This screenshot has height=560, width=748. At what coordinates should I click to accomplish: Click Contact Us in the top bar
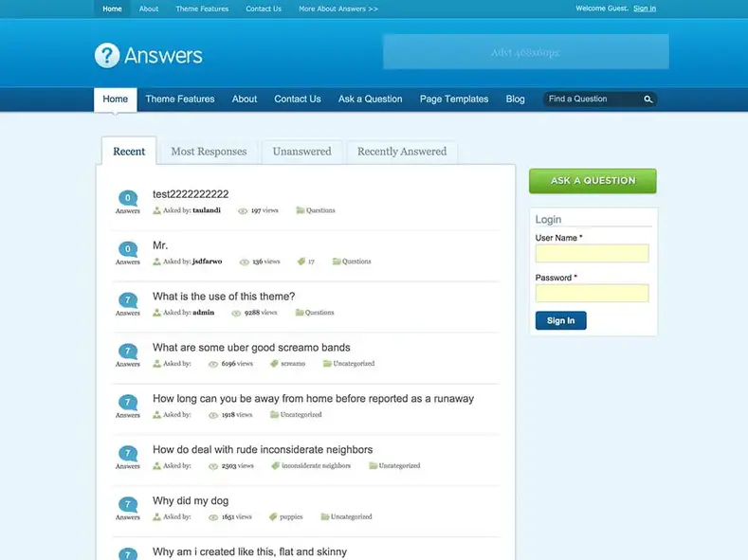click(x=264, y=9)
